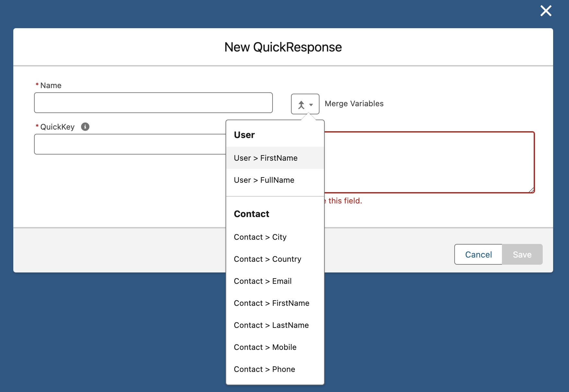The height and width of the screenshot is (392, 569).
Task: Select User > FirstName merge variable
Action: tap(275, 158)
